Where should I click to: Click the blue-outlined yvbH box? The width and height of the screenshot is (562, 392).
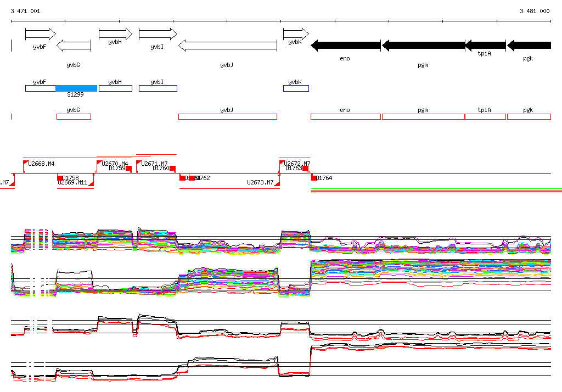115,88
